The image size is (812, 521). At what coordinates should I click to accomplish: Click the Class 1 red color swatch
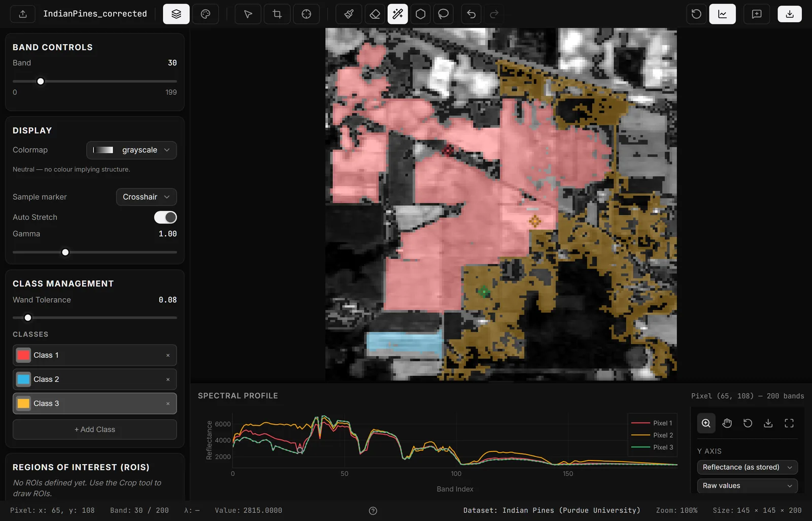pos(23,355)
